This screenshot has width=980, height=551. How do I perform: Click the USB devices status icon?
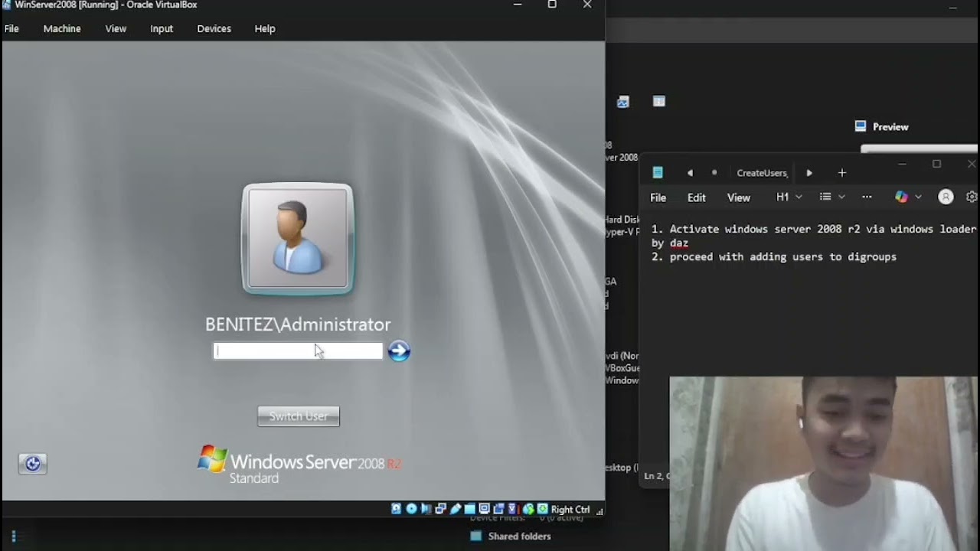[456, 510]
